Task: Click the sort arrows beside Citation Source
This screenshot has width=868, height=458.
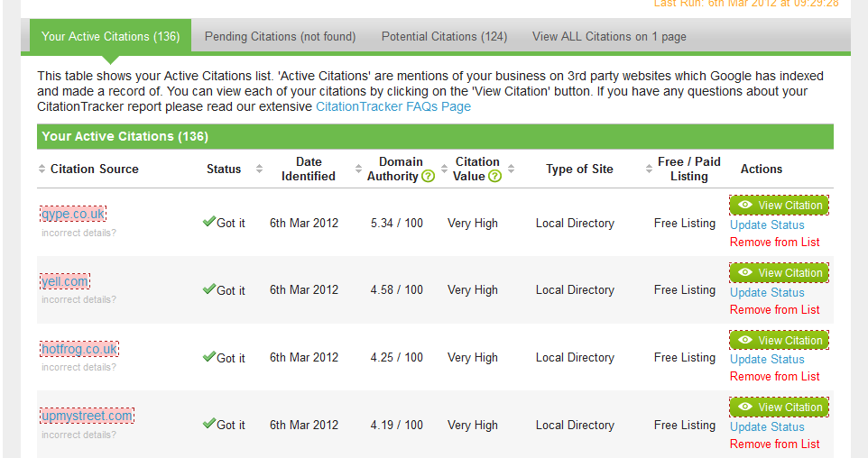Action: (42, 169)
